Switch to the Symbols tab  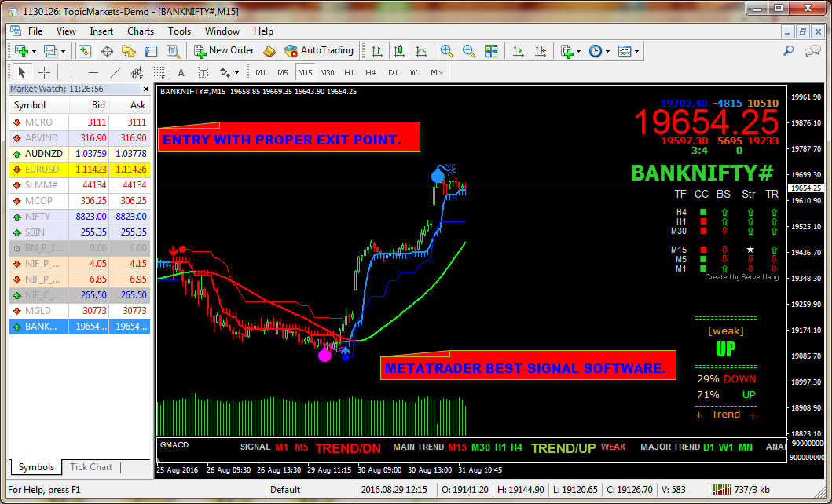pyautogui.click(x=36, y=467)
